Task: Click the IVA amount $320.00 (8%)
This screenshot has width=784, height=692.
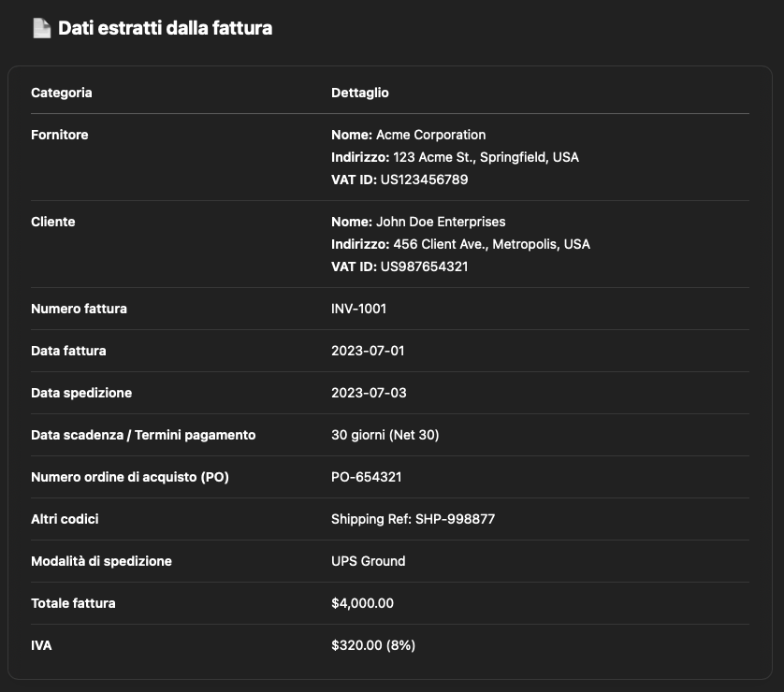Action: (x=373, y=645)
